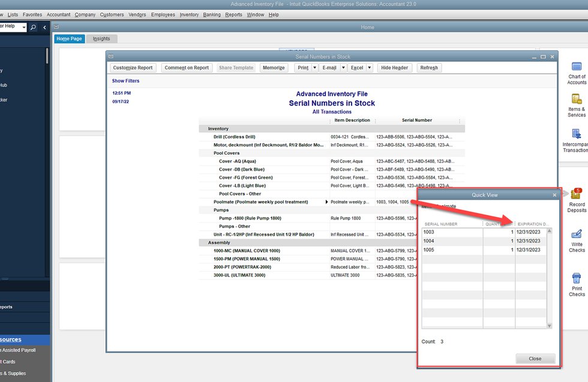Click the search magnifier icon
Screen dimensions: 588x382
[x=33, y=28]
